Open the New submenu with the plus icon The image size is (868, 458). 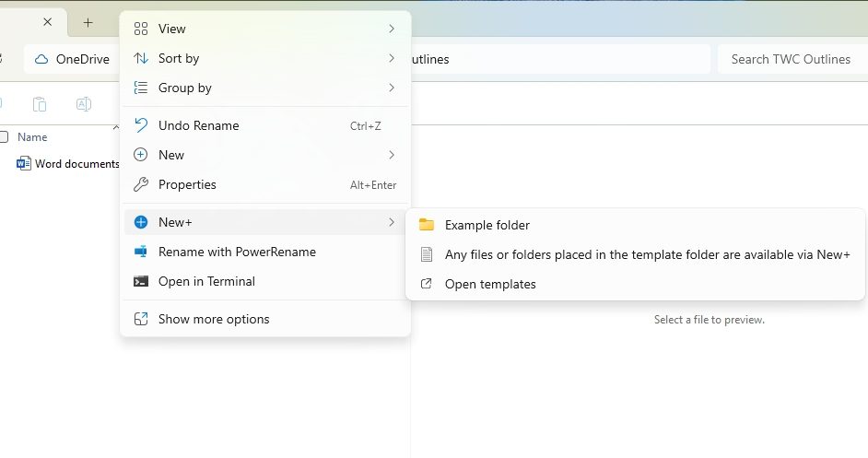pyautogui.click(x=171, y=155)
